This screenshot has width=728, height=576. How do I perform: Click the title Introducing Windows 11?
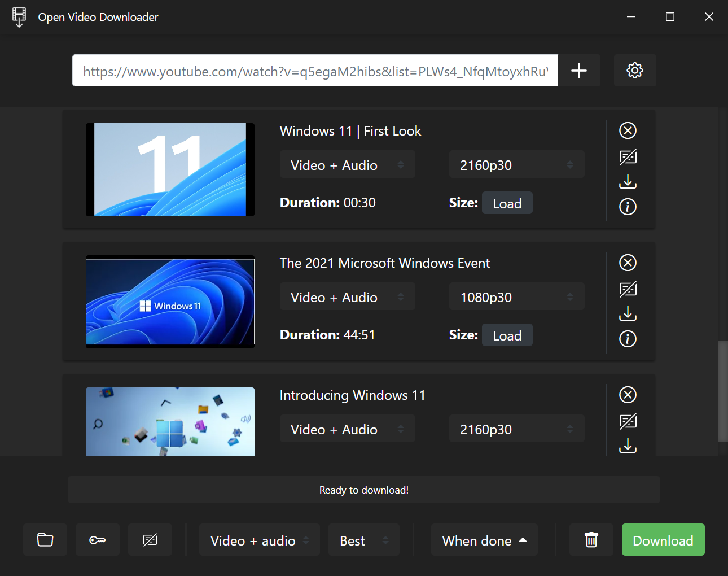pyautogui.click(x=352, y=395)
